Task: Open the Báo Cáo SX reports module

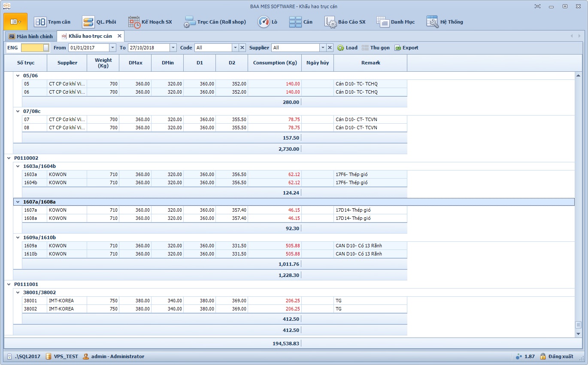Action: pyautogui.click(x=345, y=22)
